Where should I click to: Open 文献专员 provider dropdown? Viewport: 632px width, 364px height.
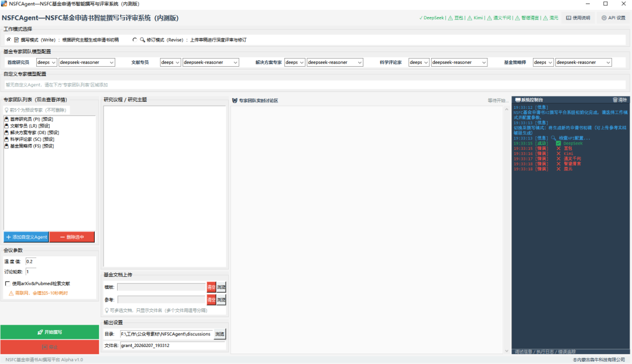170,63
